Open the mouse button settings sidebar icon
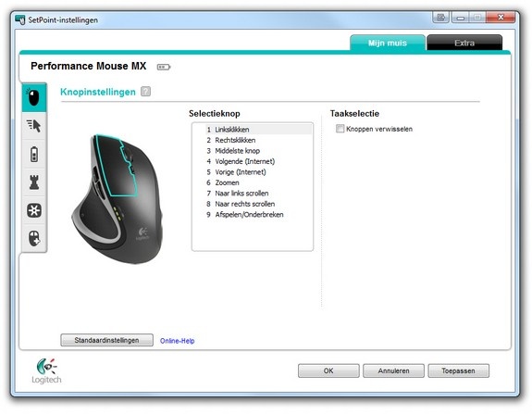532x414 pixels. [x=34, y=98]
